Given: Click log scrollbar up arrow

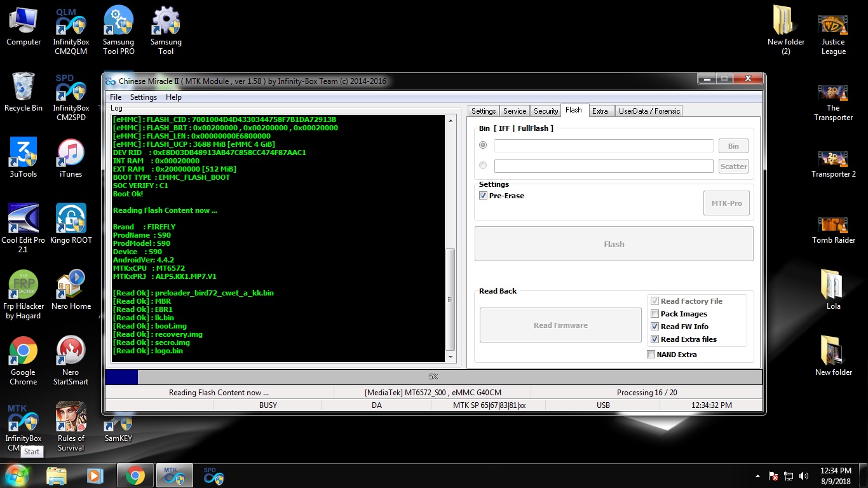Looking at the screenshot, I should click(x=451, y=120).
